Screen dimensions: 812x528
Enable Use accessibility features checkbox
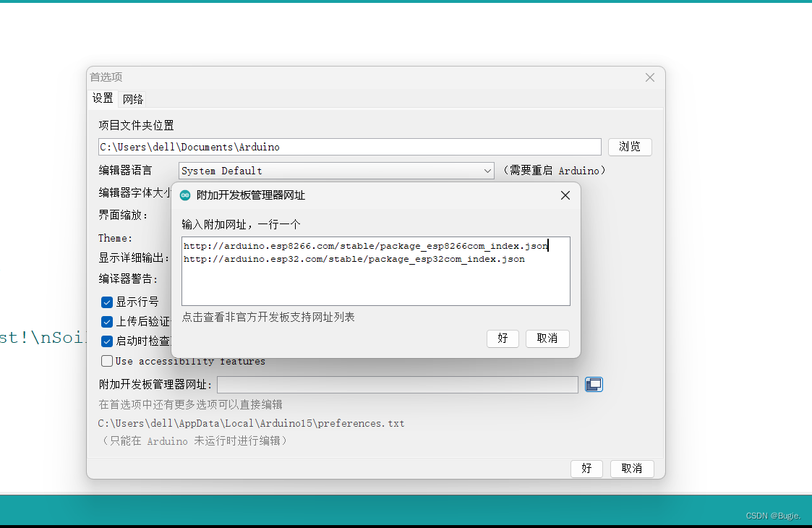coord(107,361)
